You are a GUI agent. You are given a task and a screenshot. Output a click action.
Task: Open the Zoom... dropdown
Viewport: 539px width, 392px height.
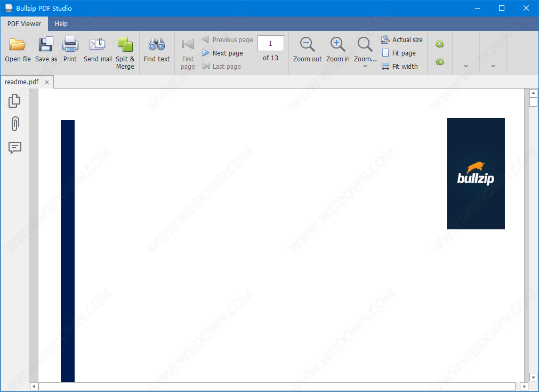(365, 53)
